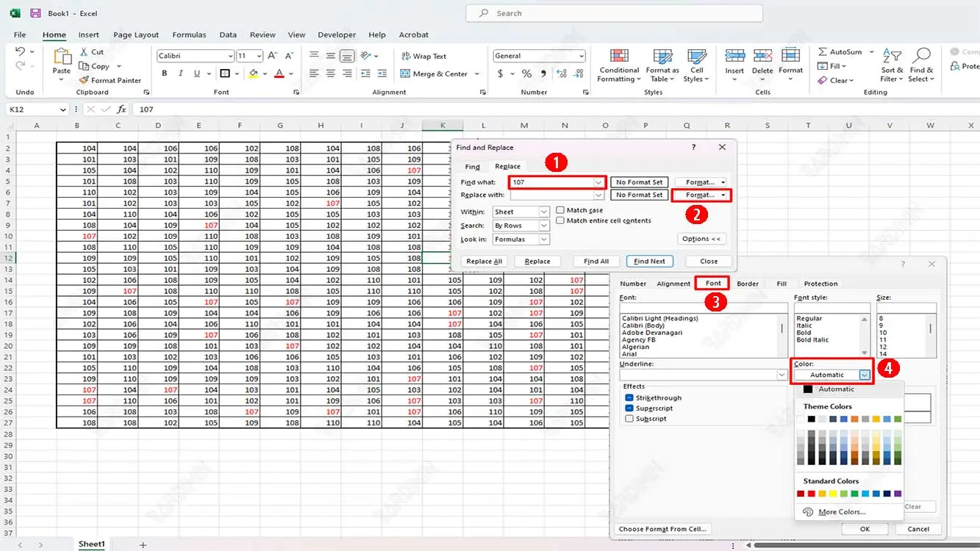The height and width of the screenshot is (551, 980).
Task: Click the Find what input field
Action: click(x=551, y=182)
